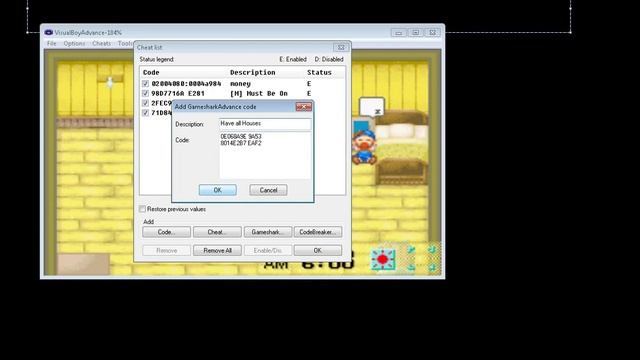Close the VisualBoyAdvance window

pyautogui.click(x=432, y=32)
